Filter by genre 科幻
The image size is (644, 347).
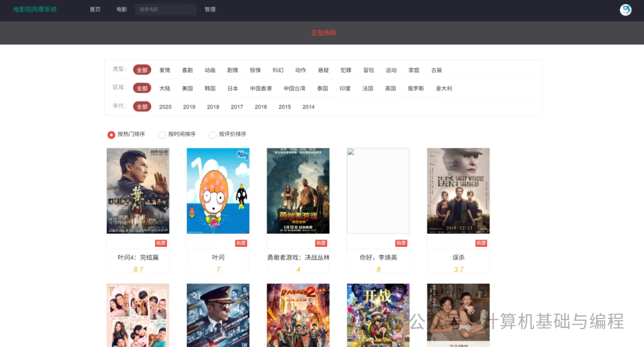click(x=278, y=70)
